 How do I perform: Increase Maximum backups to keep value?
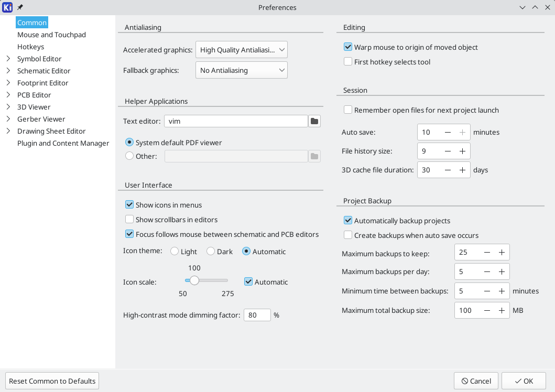click(502, 253)
